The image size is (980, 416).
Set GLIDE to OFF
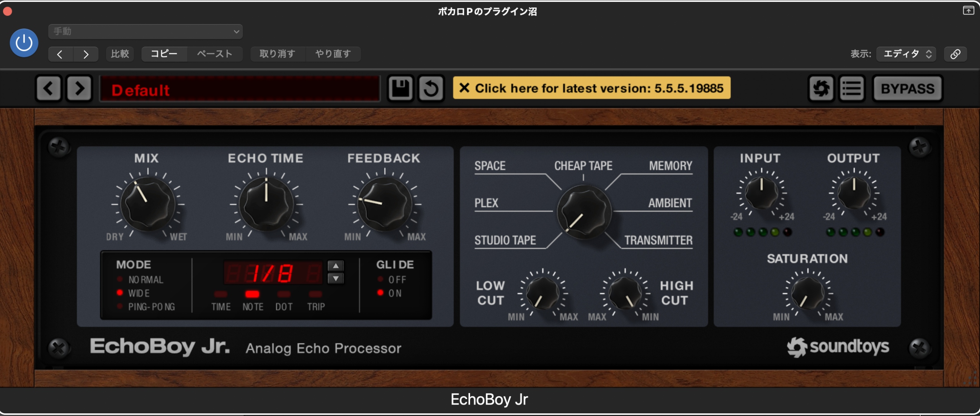click(392, 280)
